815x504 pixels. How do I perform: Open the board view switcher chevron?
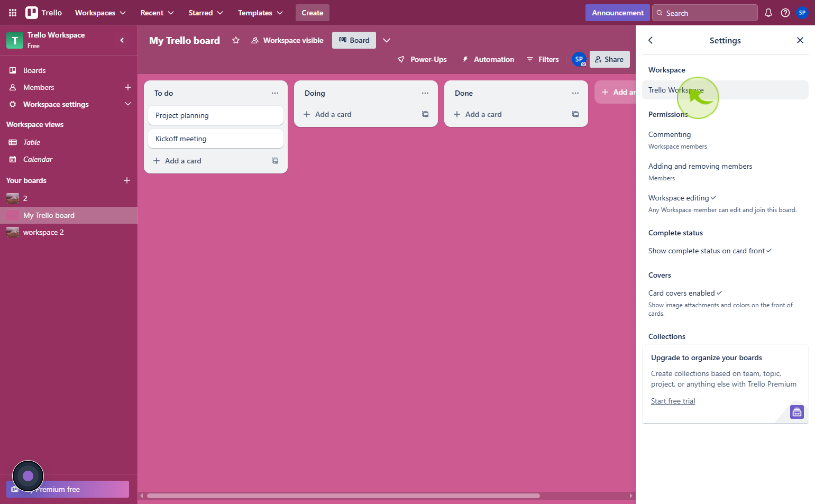387,40
